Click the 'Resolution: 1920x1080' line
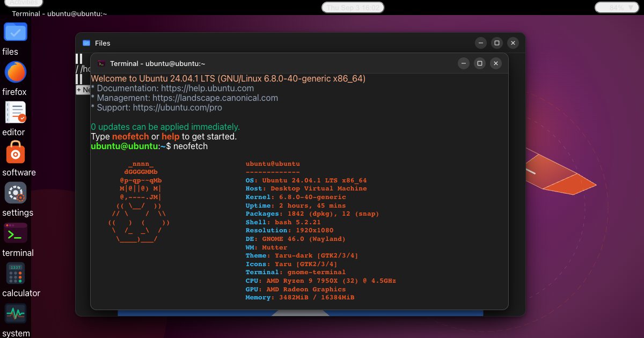Screen dimensions: 644x338 click(x=289, y=231)
